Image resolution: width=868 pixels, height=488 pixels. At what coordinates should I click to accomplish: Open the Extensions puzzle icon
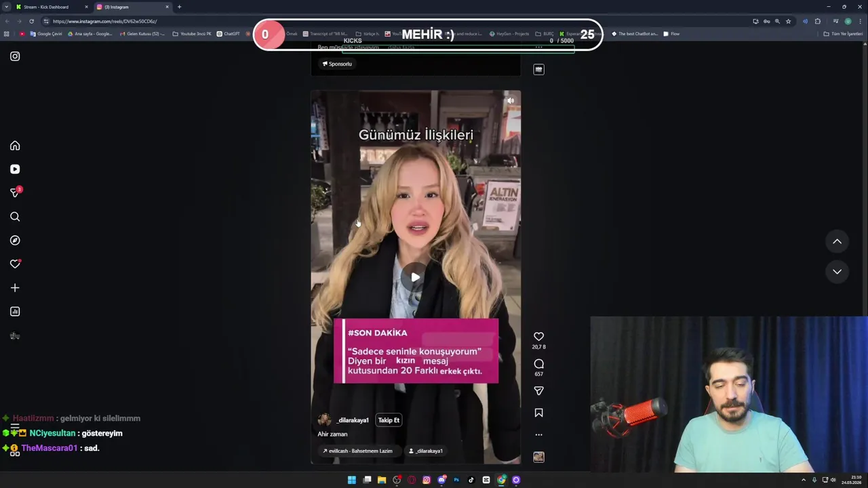(818, 21)
